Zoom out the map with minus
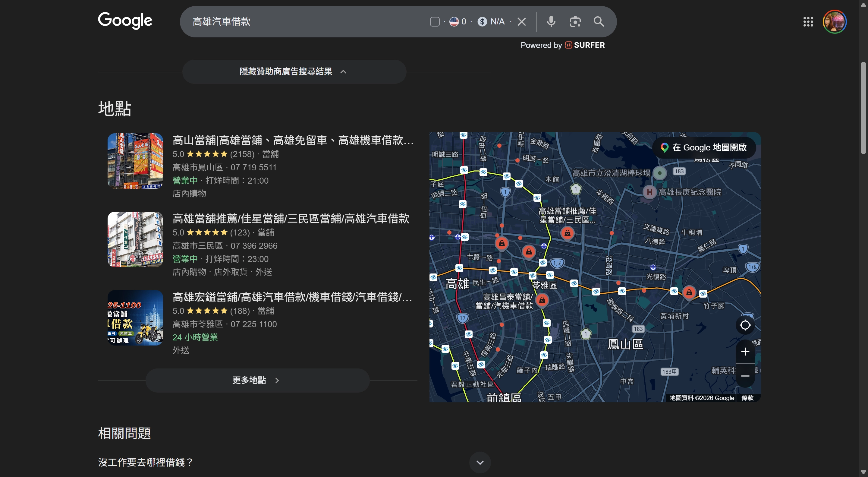 point(745,375)
